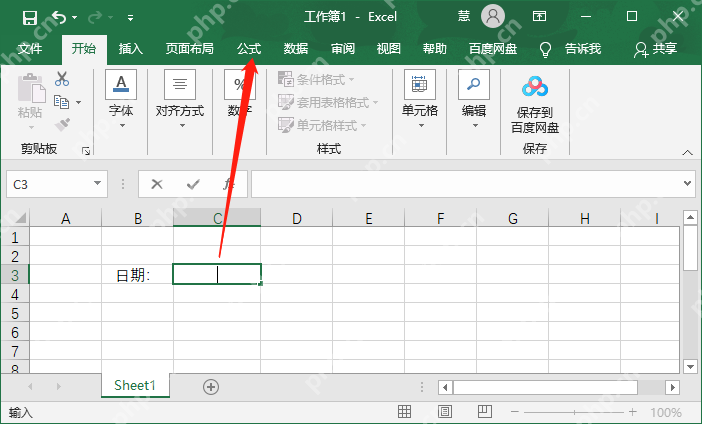Click the Enter checkmark formula bar icon

pos(193,184)
